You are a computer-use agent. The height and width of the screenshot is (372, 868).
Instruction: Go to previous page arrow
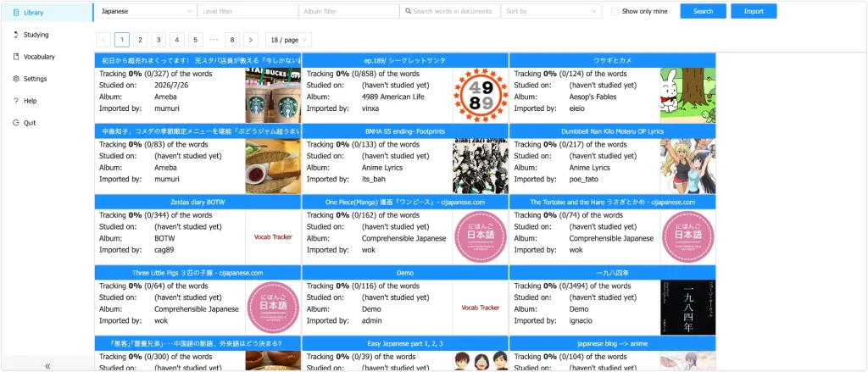[103, 40]
